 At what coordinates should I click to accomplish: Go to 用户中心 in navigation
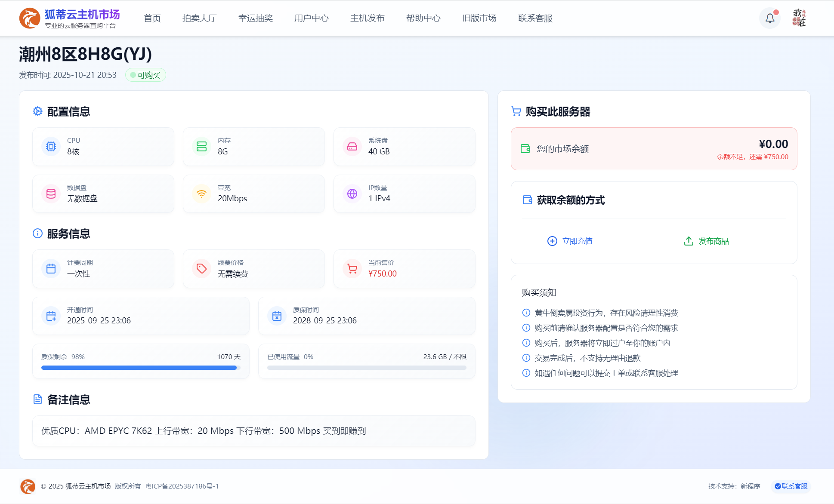coord(311,18)
